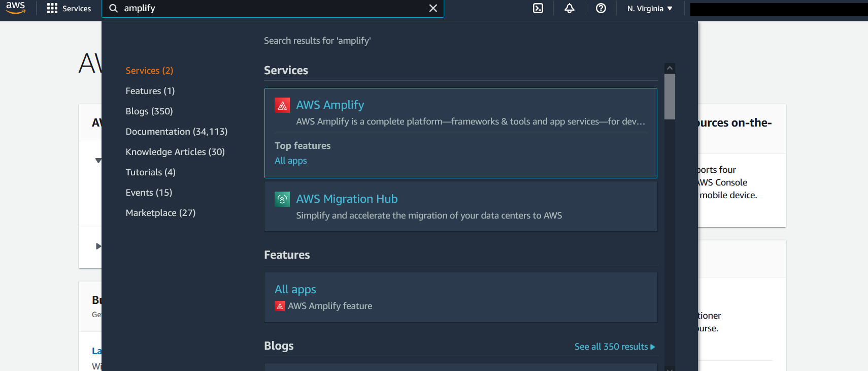
Task: Expand the right-pointing triangle behind panel
Action: (98, 246)
